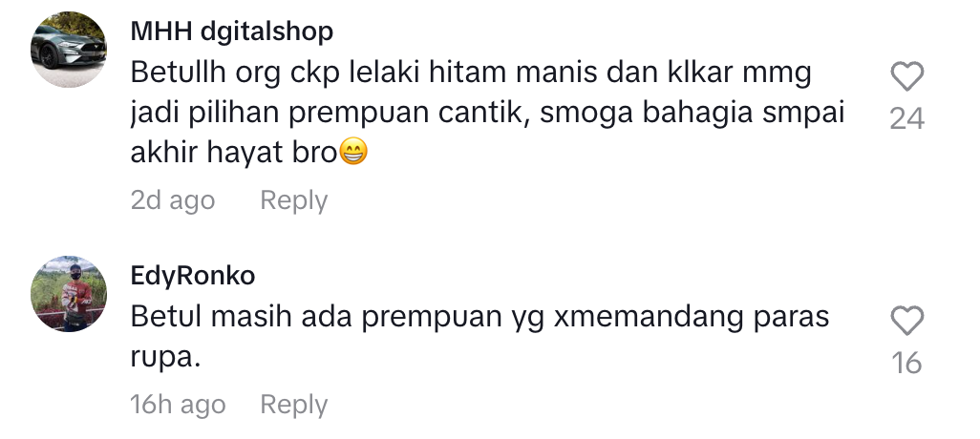Like EdyRonko's comment using the heart icon

906,321
